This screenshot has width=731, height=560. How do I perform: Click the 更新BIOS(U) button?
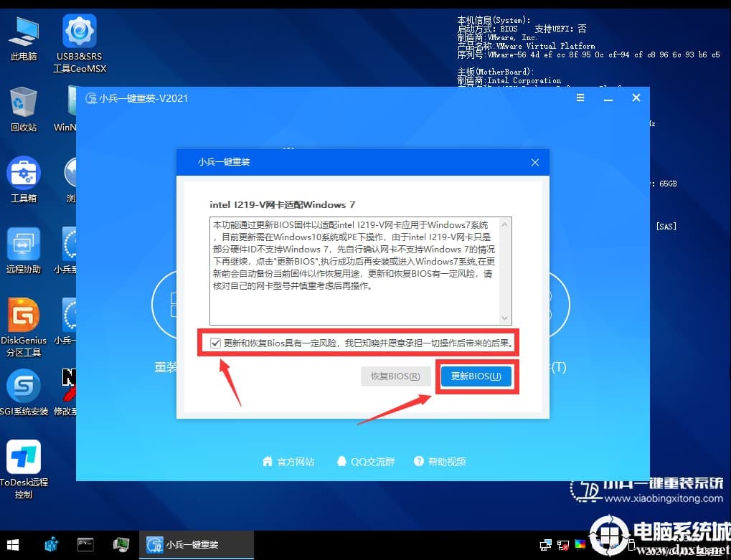pos(476,376)
